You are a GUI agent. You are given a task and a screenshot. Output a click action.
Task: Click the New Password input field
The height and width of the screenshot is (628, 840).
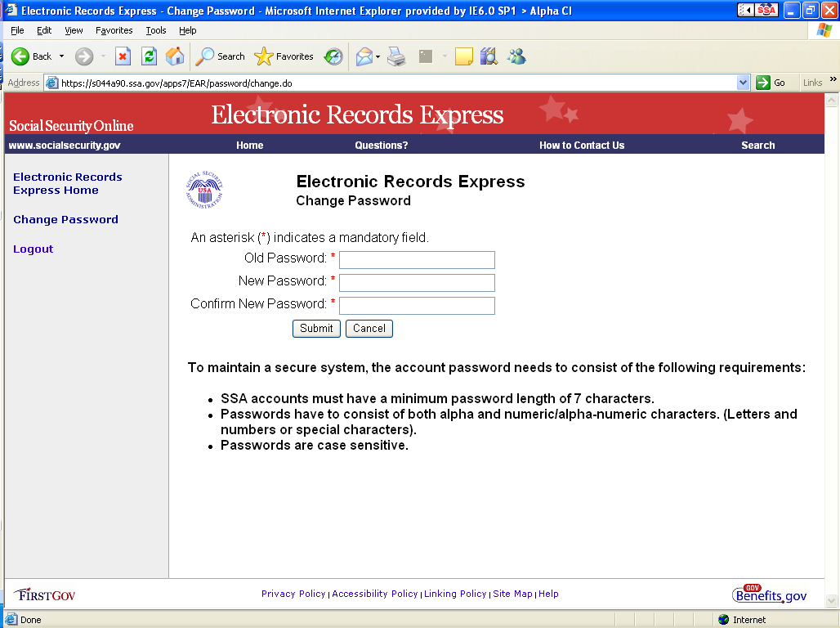coord(417,283)
